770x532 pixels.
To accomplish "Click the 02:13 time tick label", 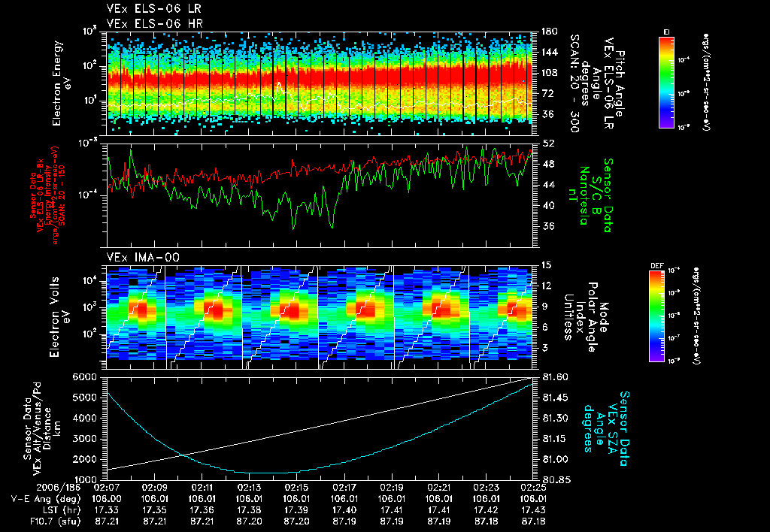I will point(249,488).
